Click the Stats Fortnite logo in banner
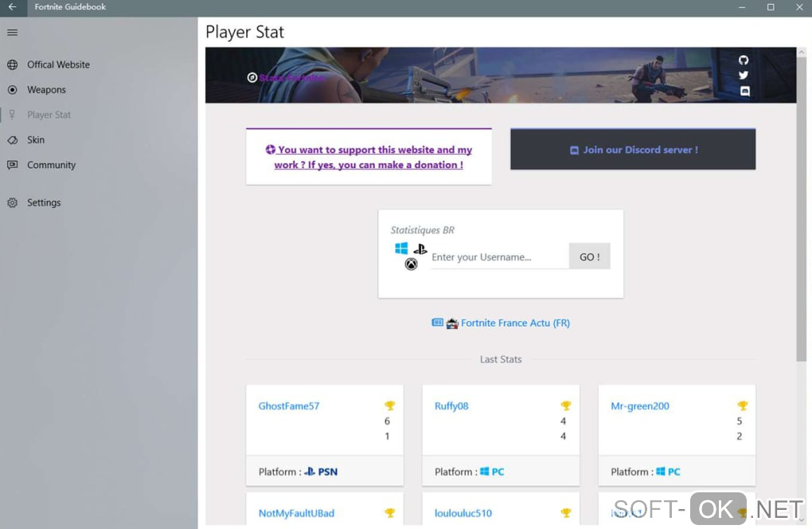Screen dimensions: 812x529 point(285,78)
